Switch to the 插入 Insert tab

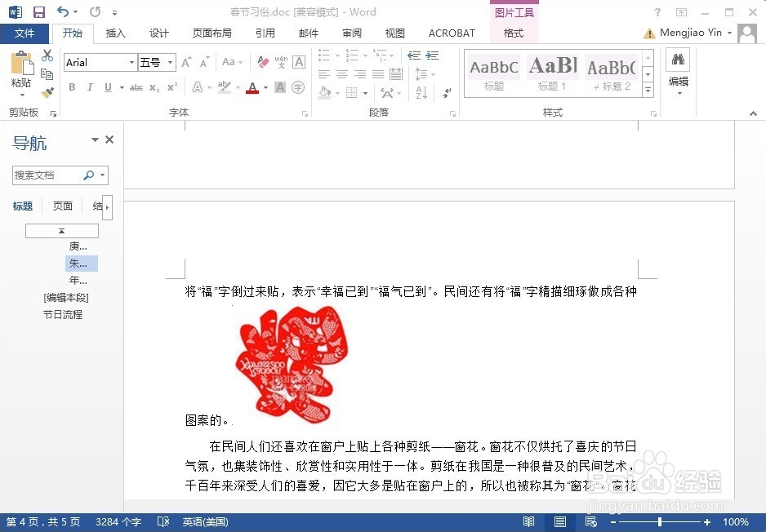(115, 33)
